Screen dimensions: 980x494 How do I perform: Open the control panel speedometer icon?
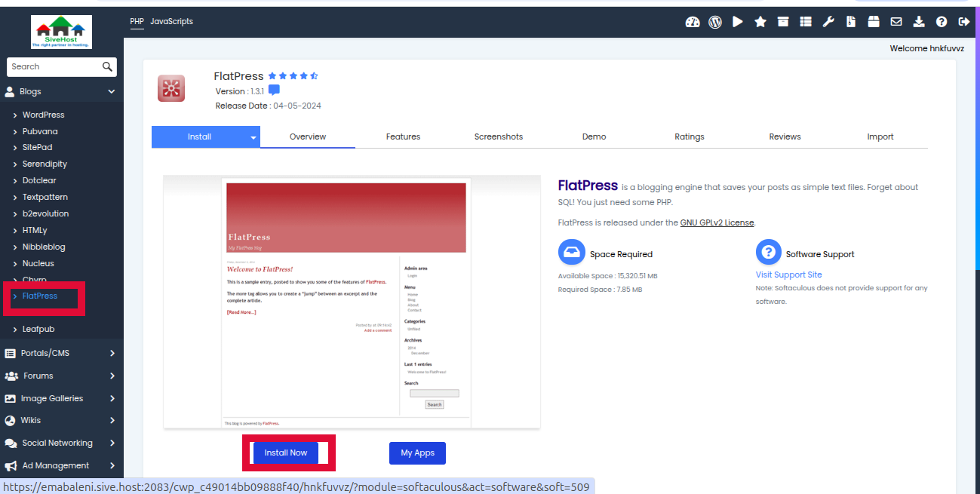pyautogui.click(x=693, y=22)
